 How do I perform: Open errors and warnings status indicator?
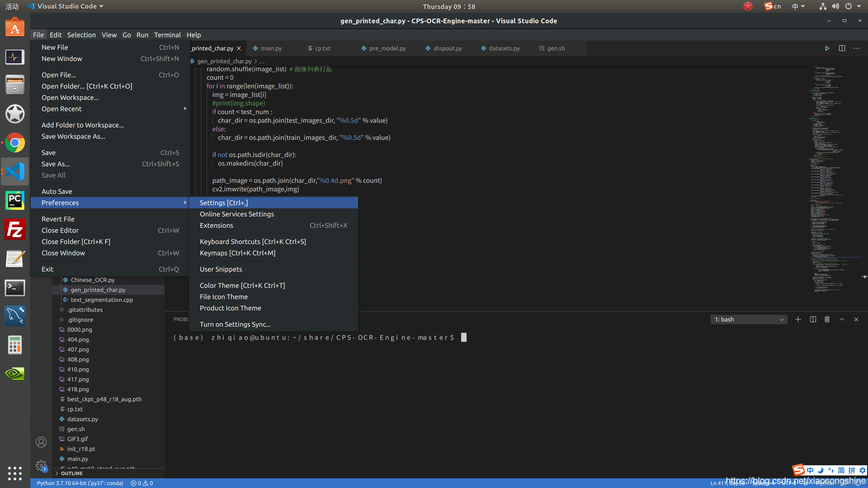click(142, 483)
